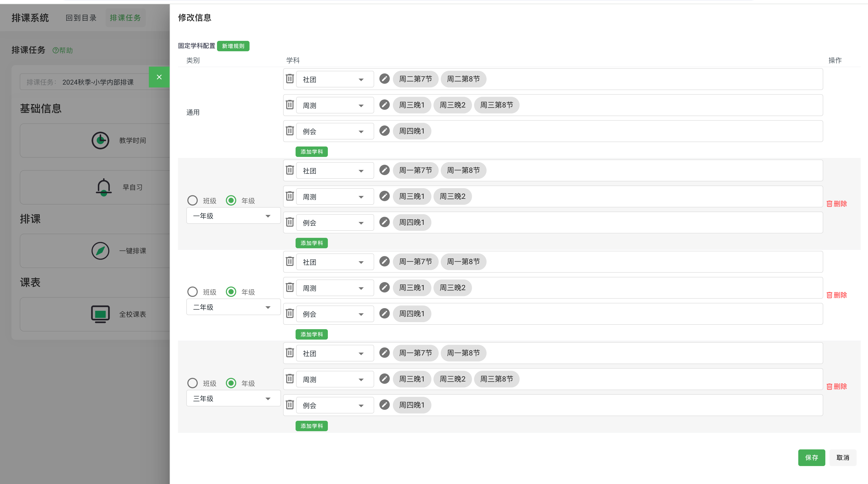Image resolution: width=868 pixels, height=484 pixels.
Task: Click the 新增规则 button
Action: 233,46
